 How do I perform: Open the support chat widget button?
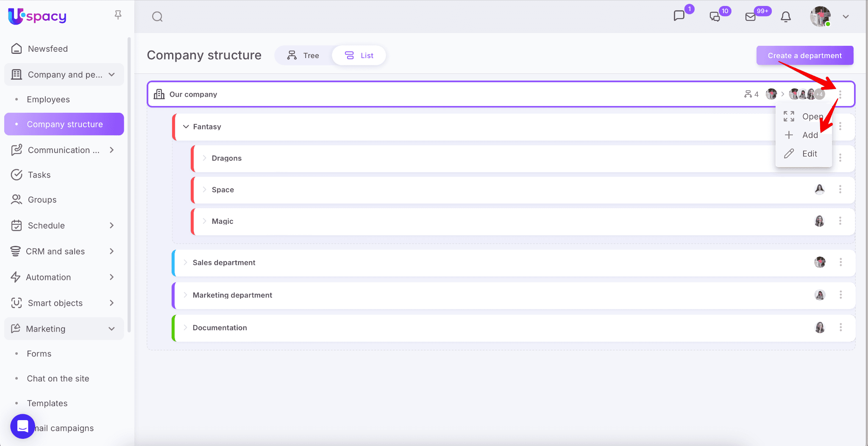point(22,426)
